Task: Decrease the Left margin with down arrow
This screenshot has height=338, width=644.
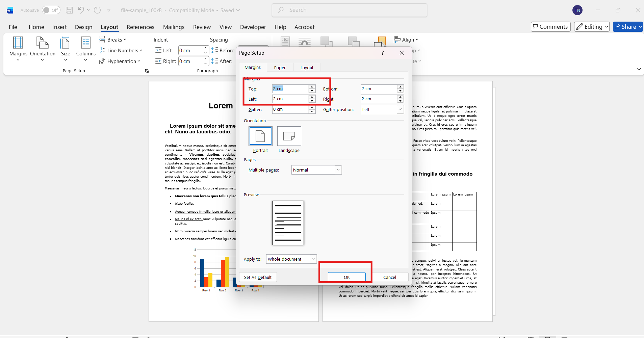Action: click(312, 101)
